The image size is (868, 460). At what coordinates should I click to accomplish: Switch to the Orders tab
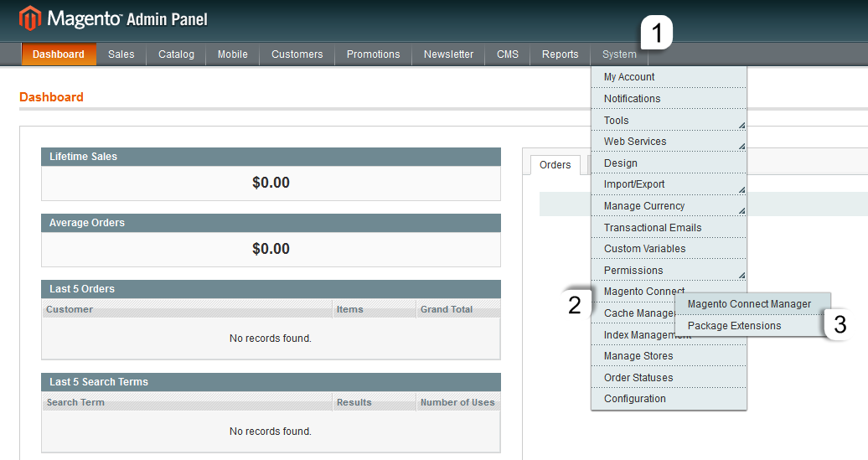[x=555, y=165]
